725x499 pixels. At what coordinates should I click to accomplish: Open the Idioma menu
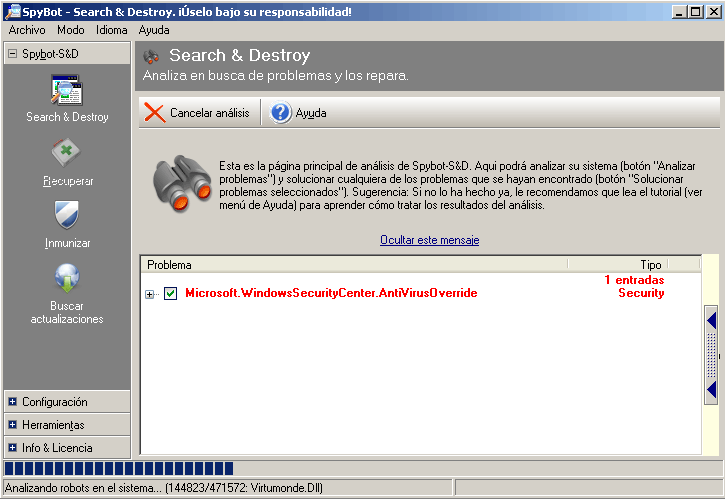tap(111, 30)
